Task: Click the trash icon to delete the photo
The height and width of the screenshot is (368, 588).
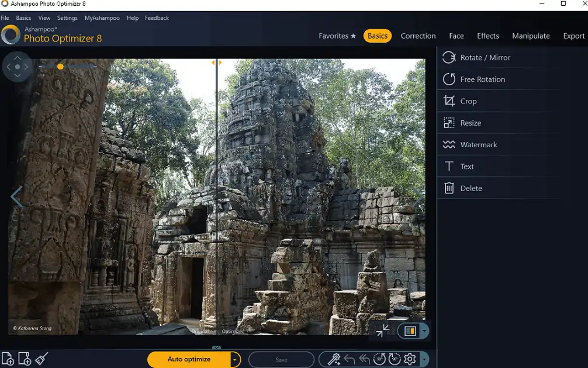Action: [449, 188]
